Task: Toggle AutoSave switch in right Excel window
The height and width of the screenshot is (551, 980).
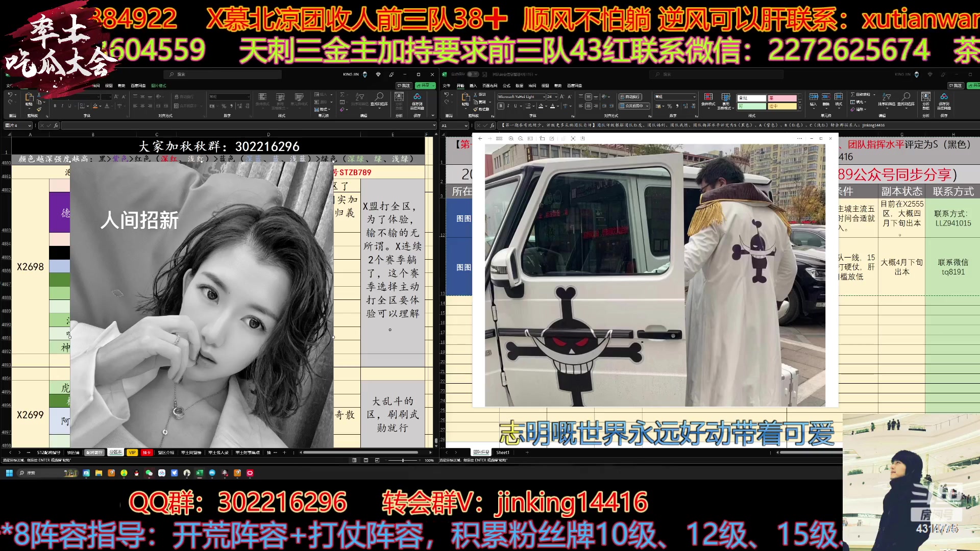Action: [x=473, y=74]
